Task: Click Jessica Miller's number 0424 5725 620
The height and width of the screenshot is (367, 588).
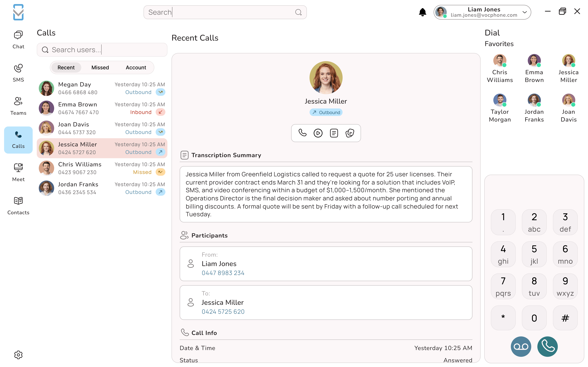Action: pos(223,311)
